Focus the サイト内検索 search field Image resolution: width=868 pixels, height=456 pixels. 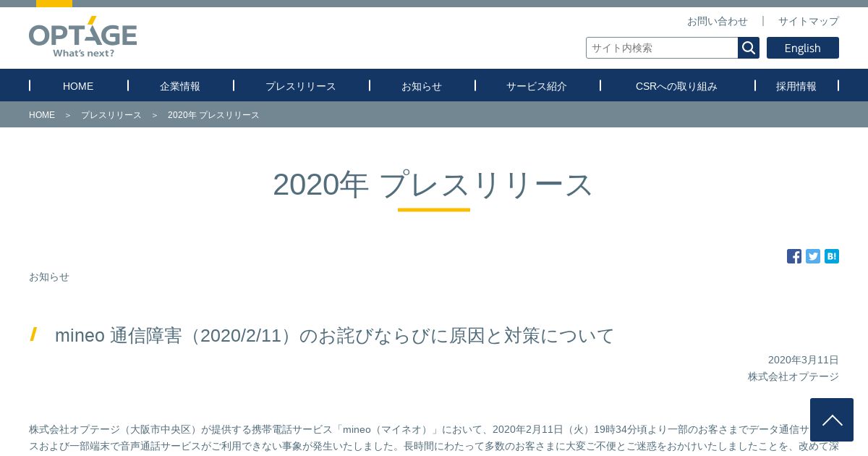tap(662, 48)
